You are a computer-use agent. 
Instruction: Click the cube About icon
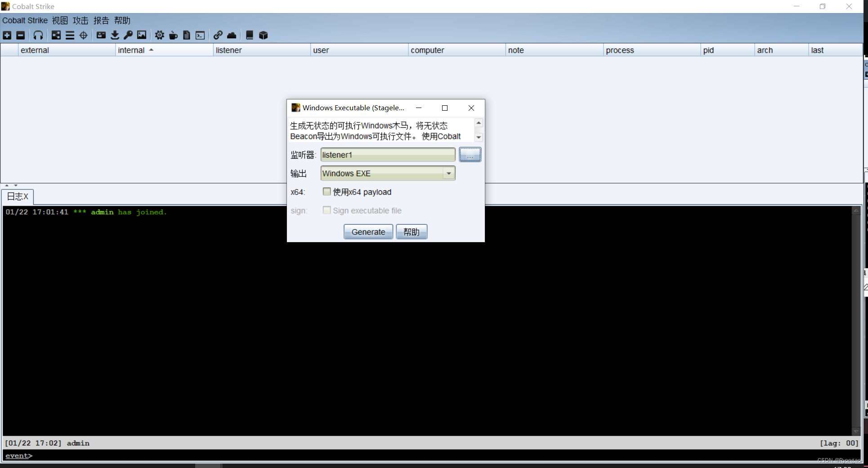click(x=264, y=35)
